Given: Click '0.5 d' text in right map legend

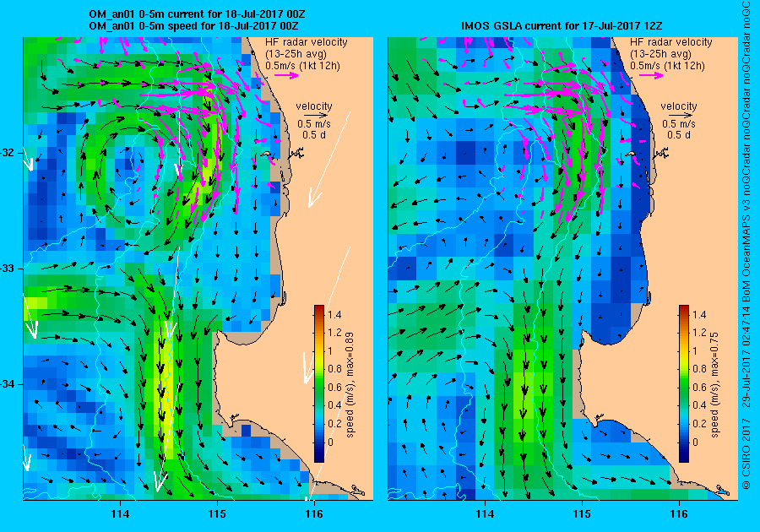Looking at the screenshot, I should 679,135.
